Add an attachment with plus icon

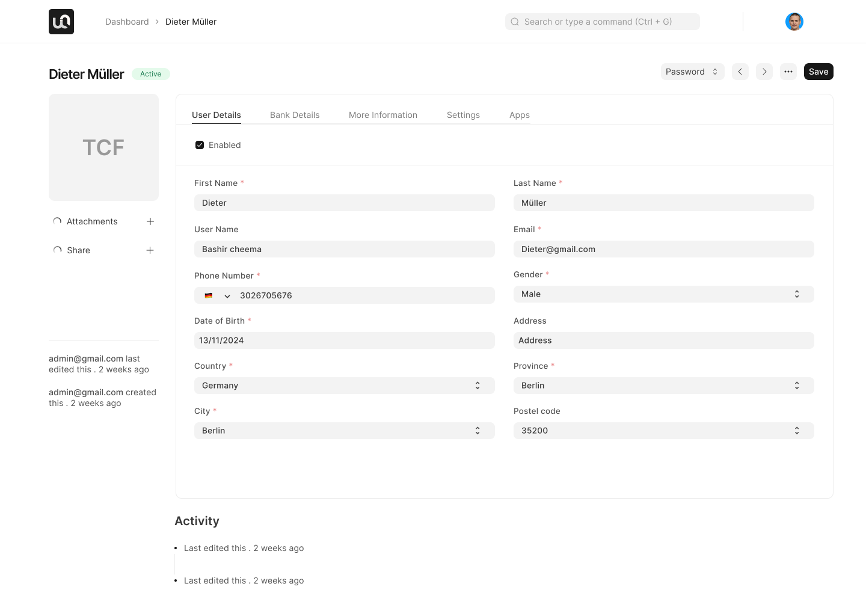[150, 221]
